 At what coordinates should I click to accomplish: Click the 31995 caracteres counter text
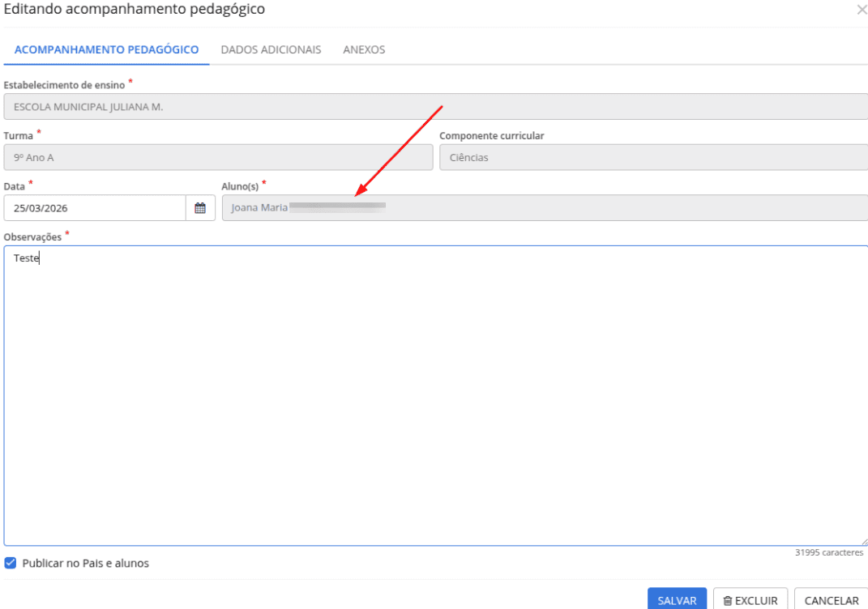(829, 552)
